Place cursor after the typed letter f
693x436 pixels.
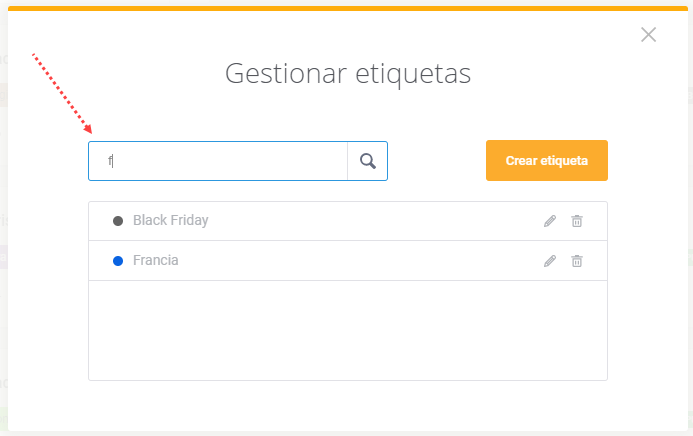pos(113,161)
